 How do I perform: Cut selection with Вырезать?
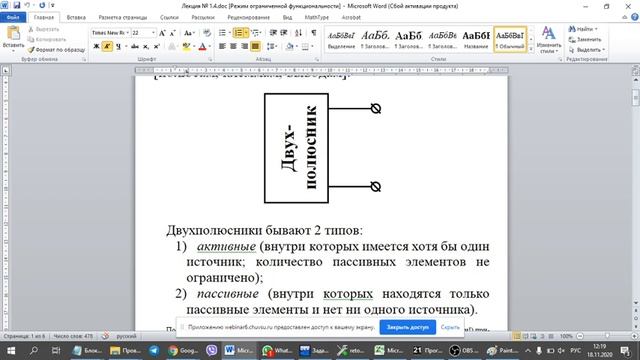[x=44, y=29]
